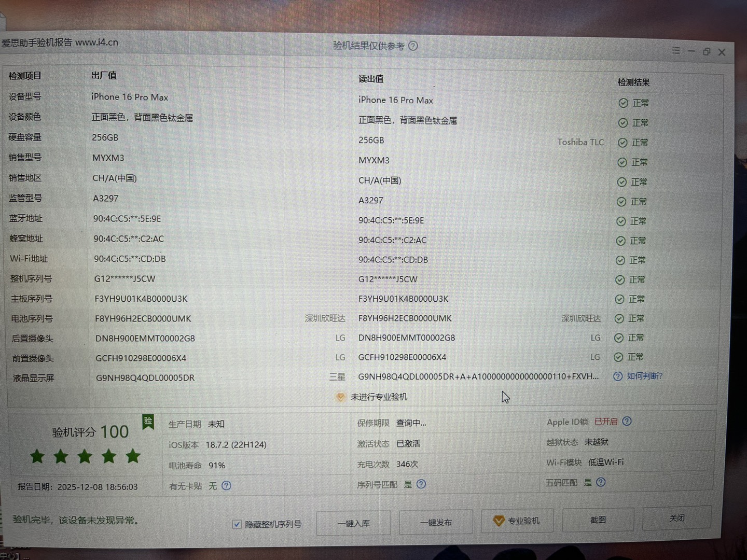Click the 正常 check icon for 设备型号
The image size is (747, 560).
pos(623,103)
